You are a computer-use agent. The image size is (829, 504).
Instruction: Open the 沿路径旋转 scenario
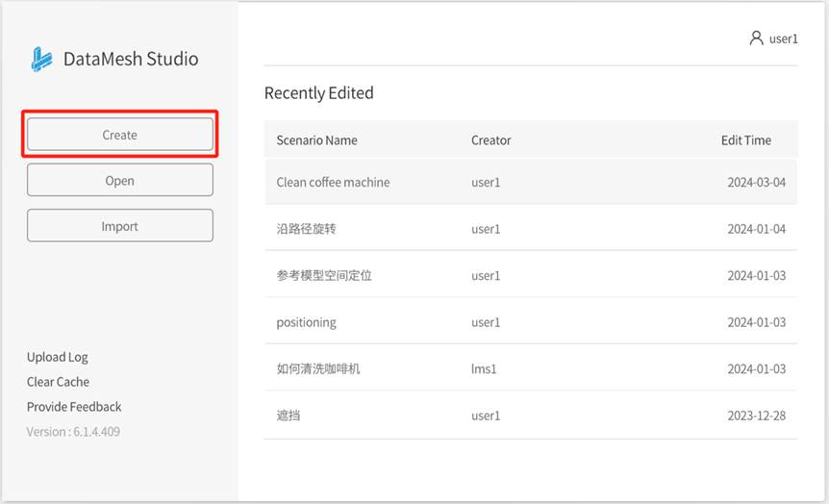coord(306,229)
